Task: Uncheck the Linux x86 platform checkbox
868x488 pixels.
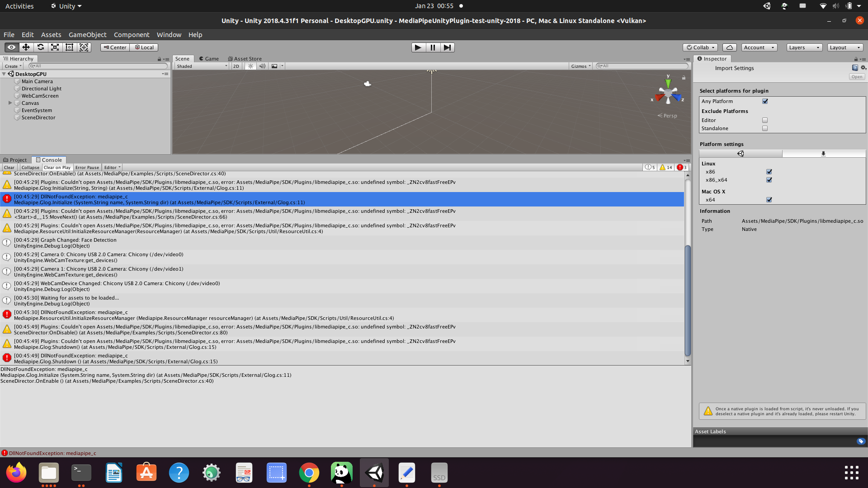Action: pos(769,172)
